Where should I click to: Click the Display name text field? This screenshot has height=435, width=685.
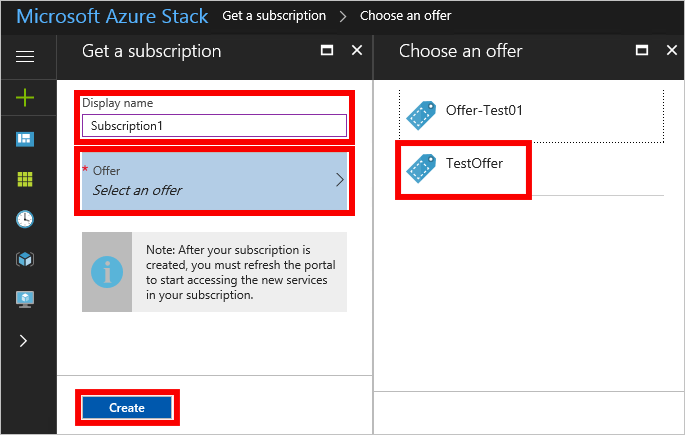coord(213,126)
